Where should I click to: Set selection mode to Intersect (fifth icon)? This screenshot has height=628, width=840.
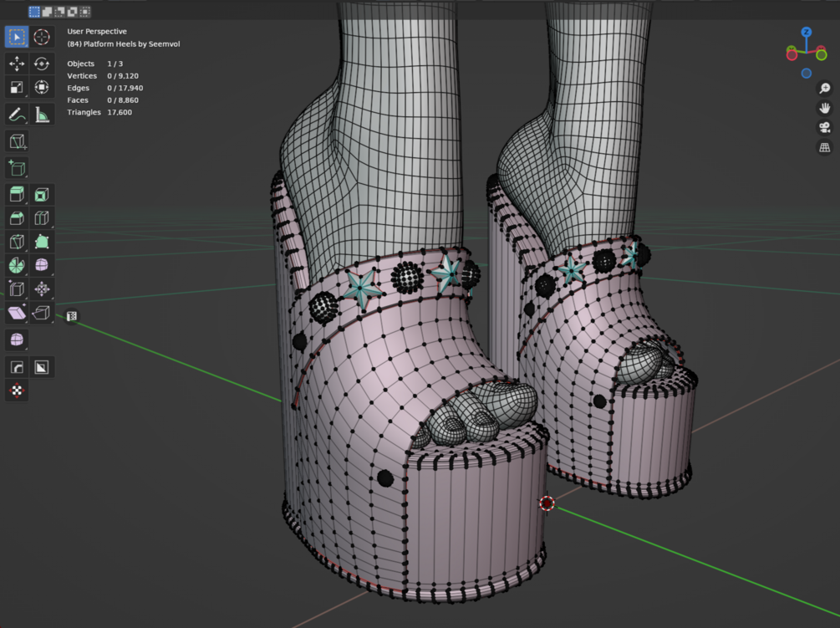[x=84, y=11]
